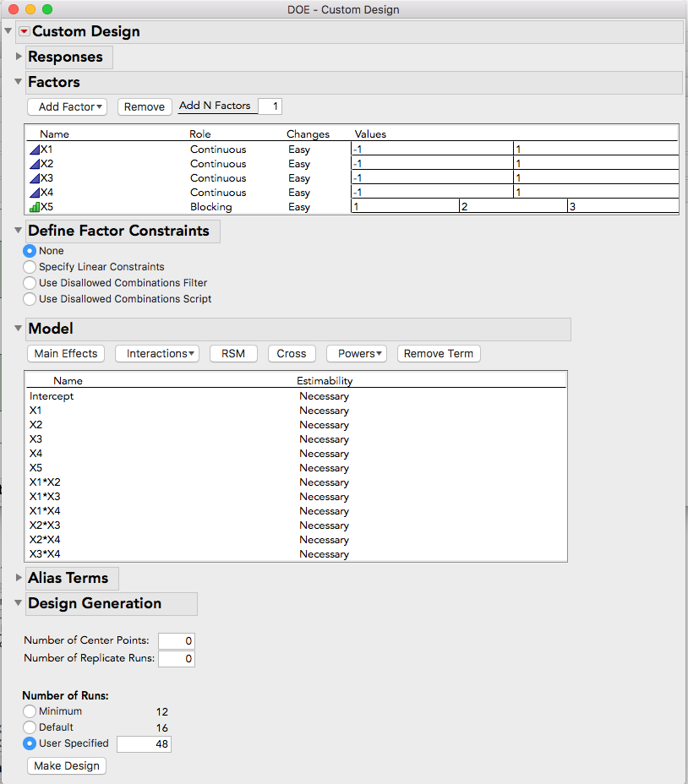Viewport: 688px width, 784px height.
Task: Expand the Responses section
Action: [x=19, y=56]
